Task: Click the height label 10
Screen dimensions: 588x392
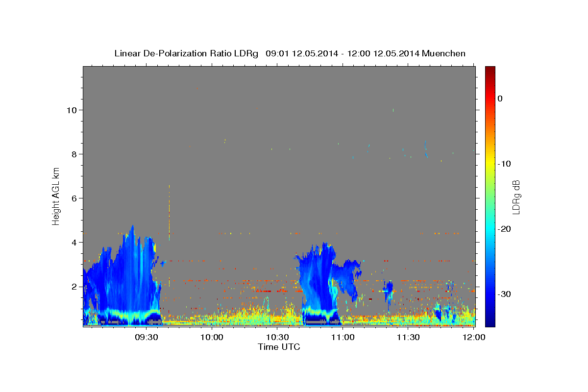Action: pos(72,110)
